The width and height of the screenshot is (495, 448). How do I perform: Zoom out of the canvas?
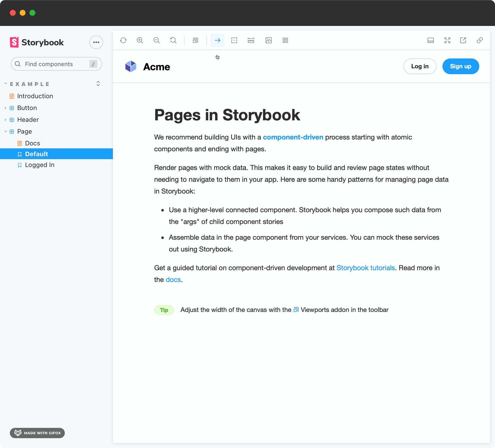[157, 40]
